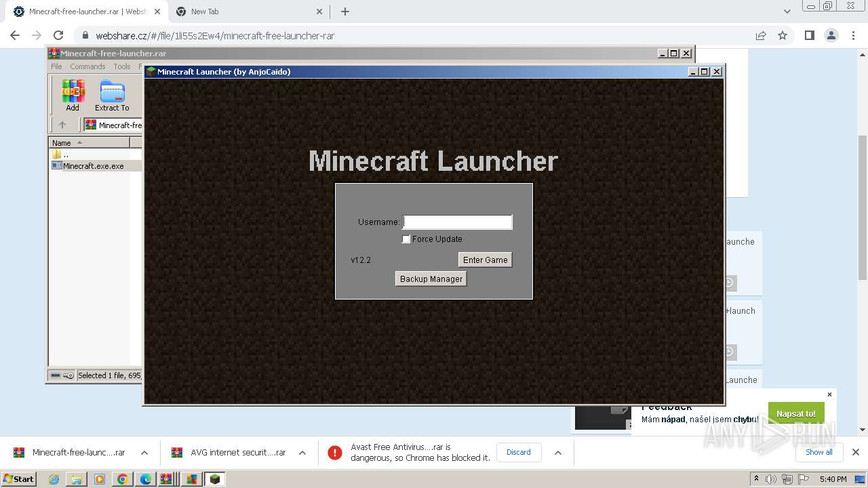The width and height of the screenshot is (868, 488).
Task: Open Edge from the taskbar
Action: [x=146, y=479]
